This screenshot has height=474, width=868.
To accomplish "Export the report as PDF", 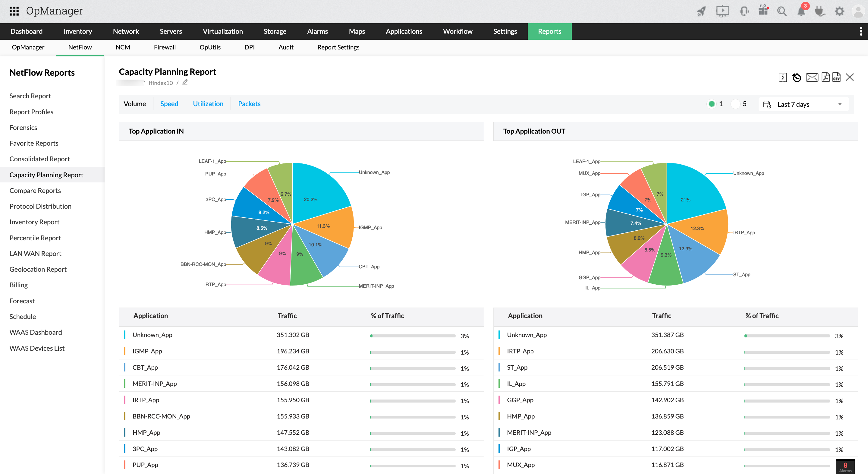I will point(825,77).
